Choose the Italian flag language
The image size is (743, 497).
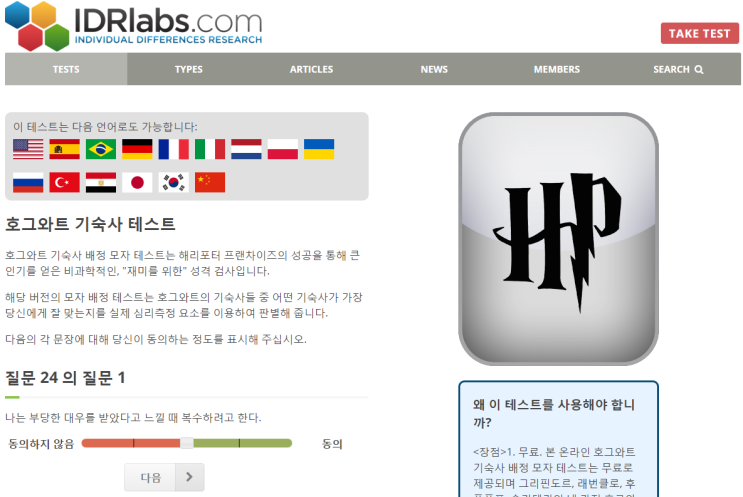coord(210,149)
